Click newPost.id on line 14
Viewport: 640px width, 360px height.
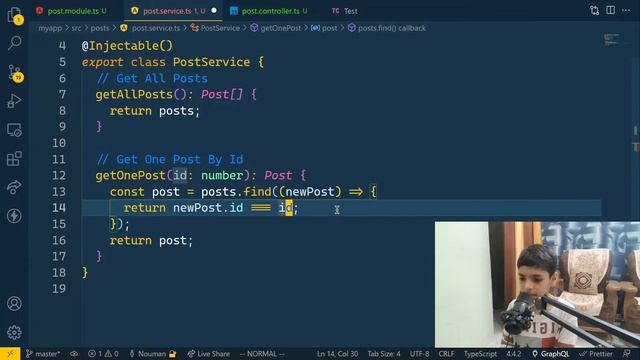208,208
